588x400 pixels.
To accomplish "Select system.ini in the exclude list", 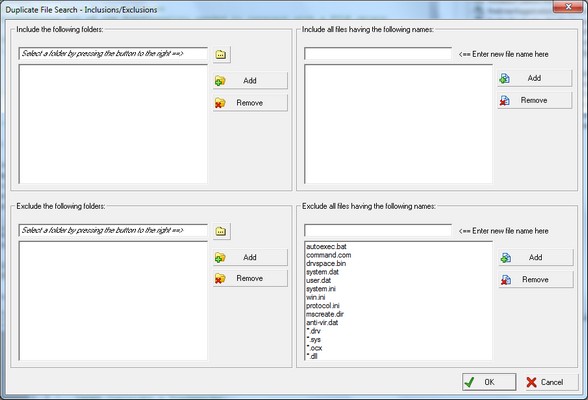I will (x=321, y=289).
